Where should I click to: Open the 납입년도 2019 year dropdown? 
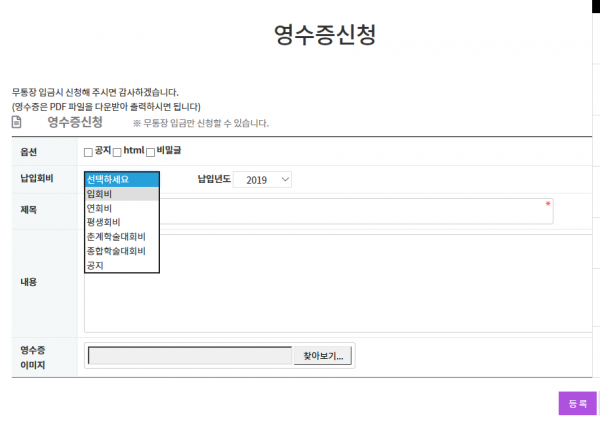[268, 180]
